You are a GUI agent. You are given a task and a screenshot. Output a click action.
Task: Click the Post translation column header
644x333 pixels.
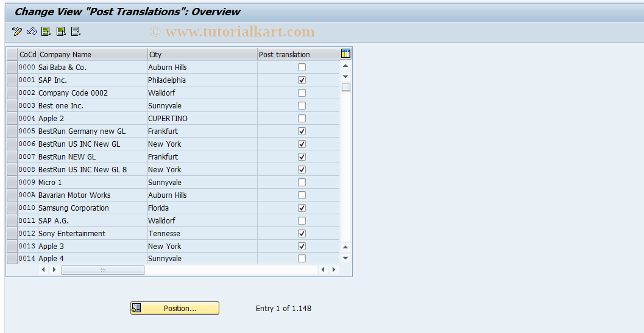click(299, 55)
